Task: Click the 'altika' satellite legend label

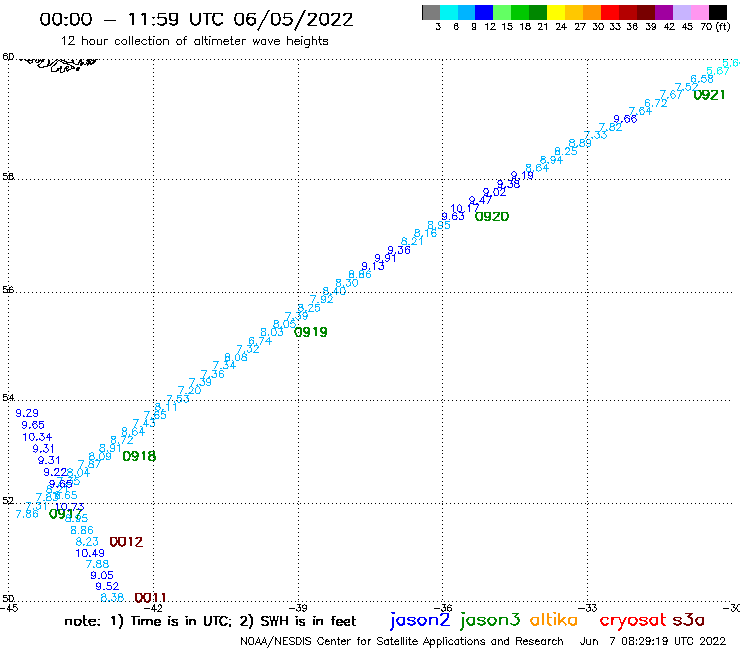Action: [553, 620]
